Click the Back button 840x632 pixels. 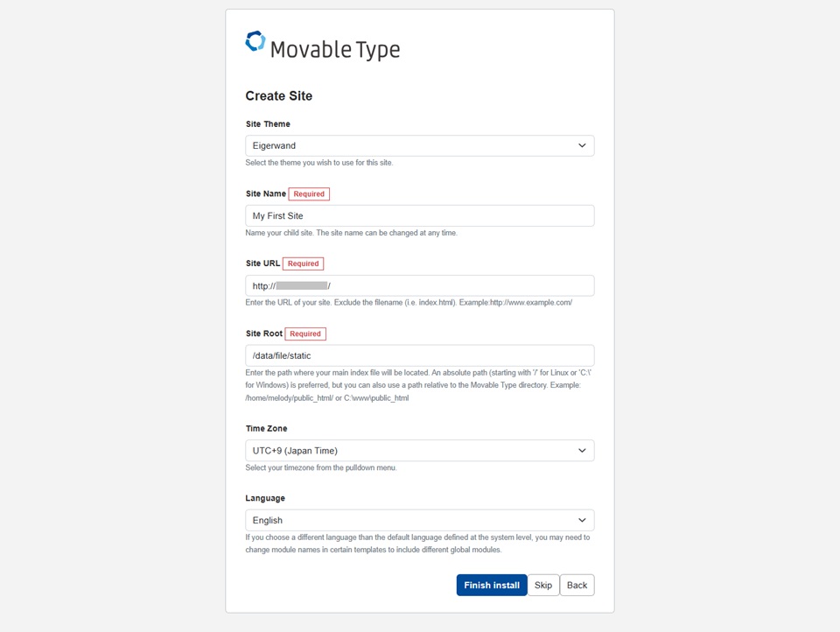(577, 585)
